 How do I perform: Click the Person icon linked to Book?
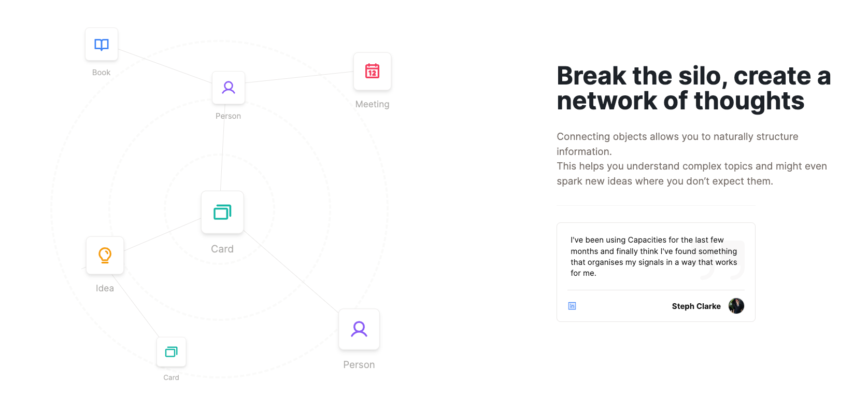pos(229,88)
